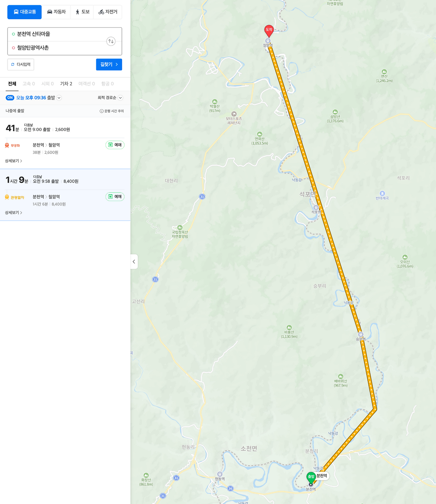Click the 현동역 station icon on map
This screenshot has height=504, width=436.
click(220, 474)
